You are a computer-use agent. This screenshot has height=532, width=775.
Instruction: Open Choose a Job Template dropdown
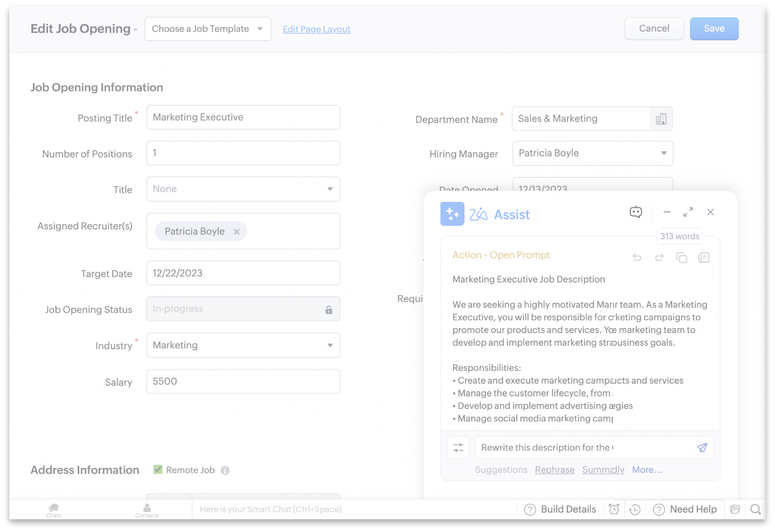tap(208, 29)
